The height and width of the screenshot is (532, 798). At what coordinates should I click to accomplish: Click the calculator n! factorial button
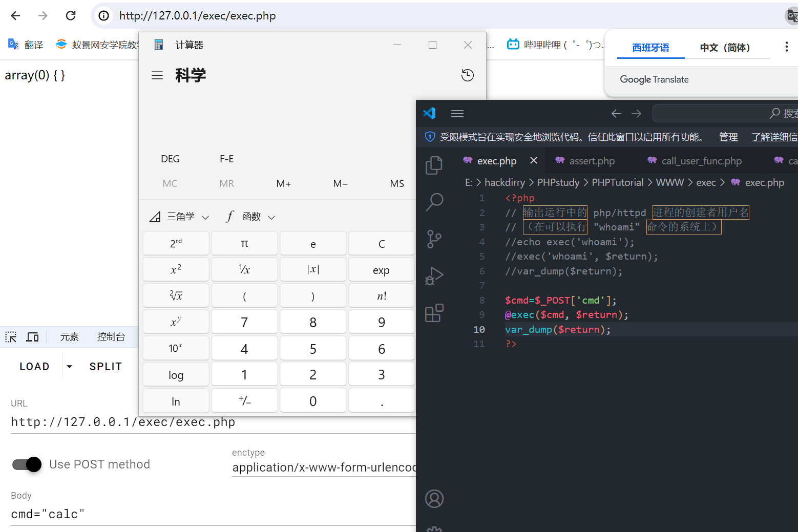382,296
